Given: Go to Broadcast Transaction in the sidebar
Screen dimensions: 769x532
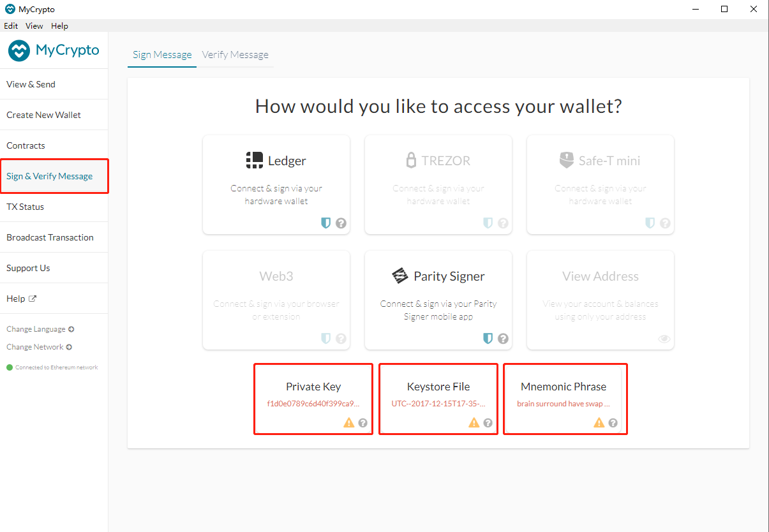Looking at the screenshot, I should (50, 237).
